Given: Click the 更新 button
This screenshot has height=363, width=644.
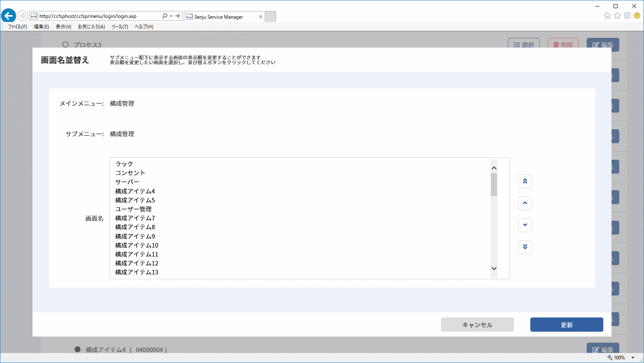Looking at the screenshot, I should (567, 325).
